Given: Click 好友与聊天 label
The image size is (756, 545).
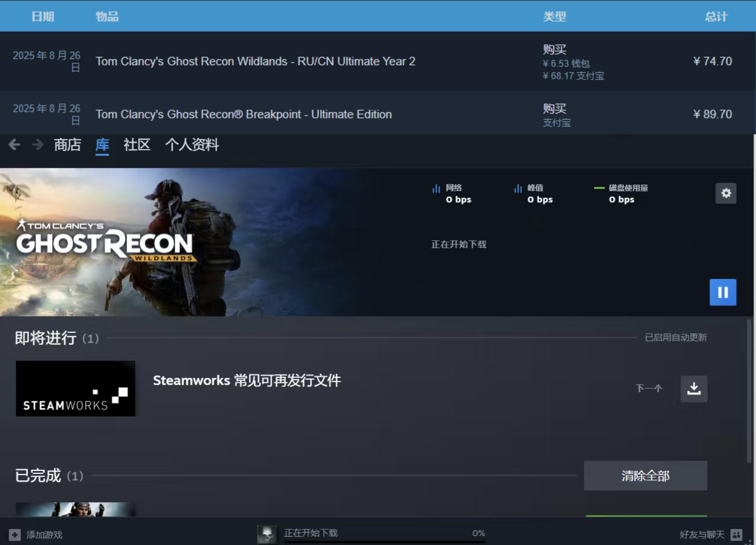Looking at the screenshot, I should pyautogui.click(x=702, y=535).
